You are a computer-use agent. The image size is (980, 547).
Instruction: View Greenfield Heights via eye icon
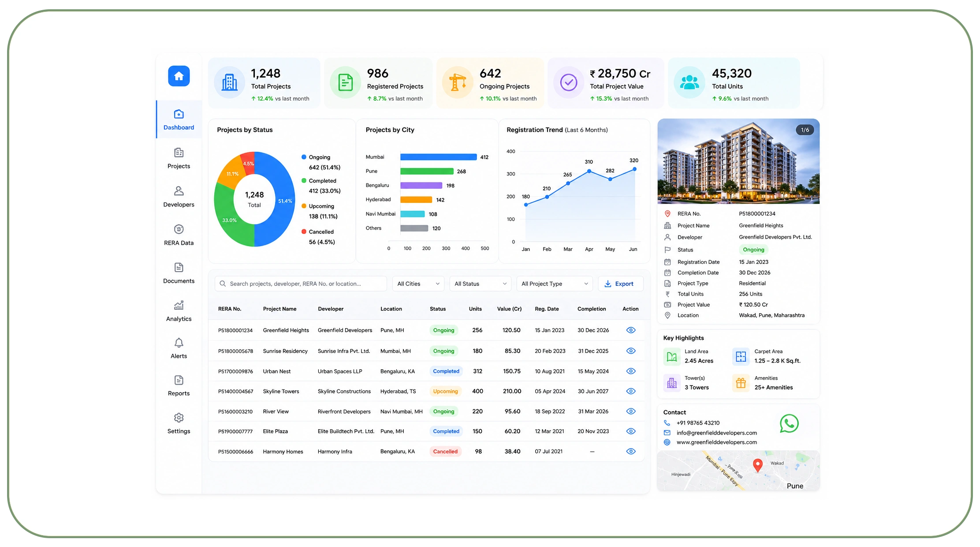(631, 330)
